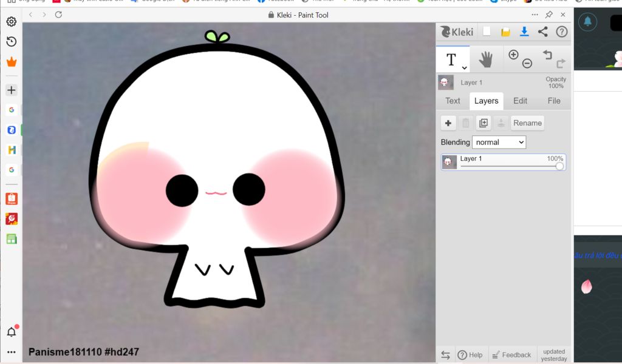Open an image with the yellow folder icon
Viewport: 622px width, 364px height.
pyautogui.click(x=505, y=32)
